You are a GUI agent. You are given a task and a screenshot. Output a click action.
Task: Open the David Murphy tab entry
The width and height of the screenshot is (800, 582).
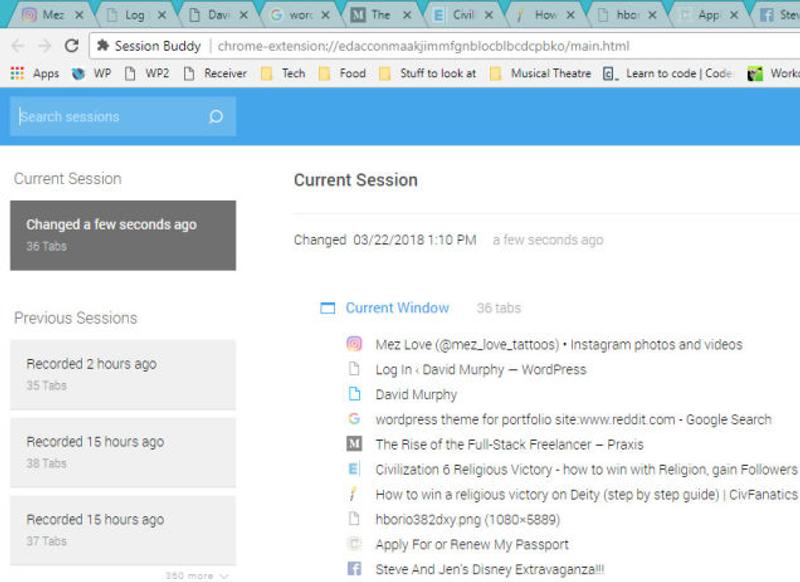point(416,394)
